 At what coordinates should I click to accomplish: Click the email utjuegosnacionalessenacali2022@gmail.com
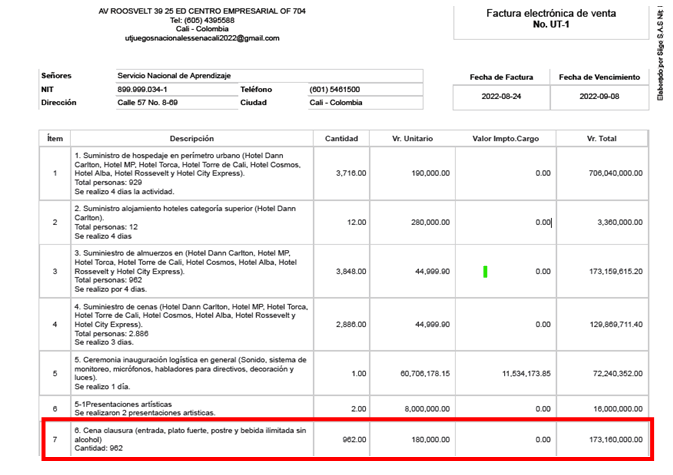click(202, 38)
